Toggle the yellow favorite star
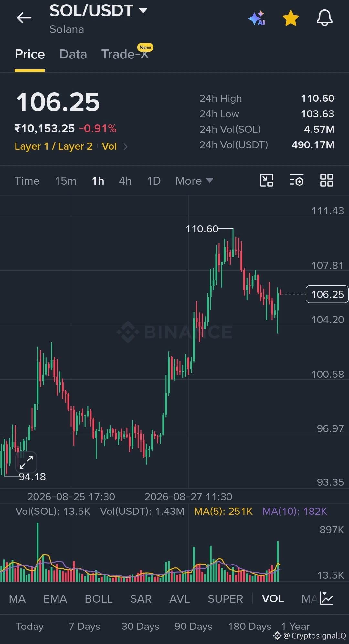 (x=291, y=18)
